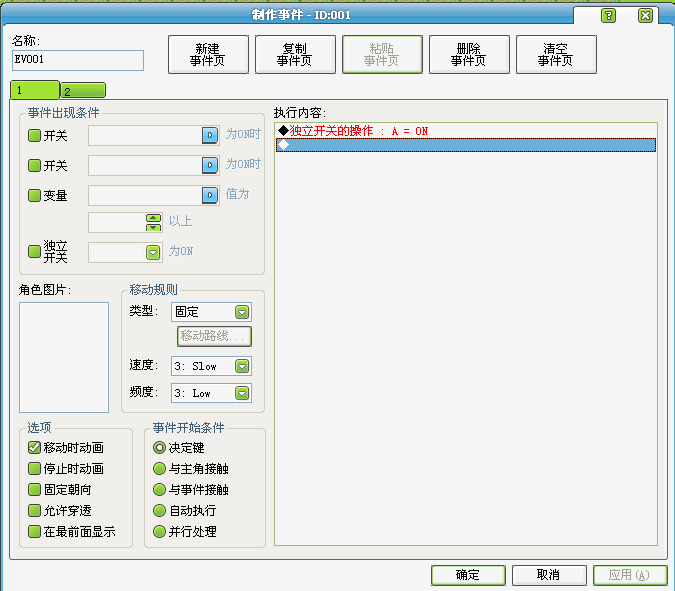
Task: Switch to event page tab 2
Action: point(83,90)
